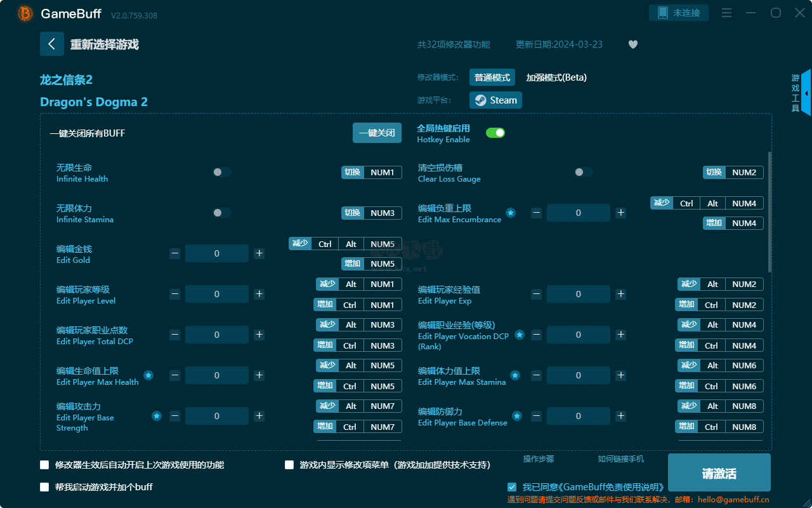Click the star icon beside Edit Player Vocation DCP

pos(520,335)
